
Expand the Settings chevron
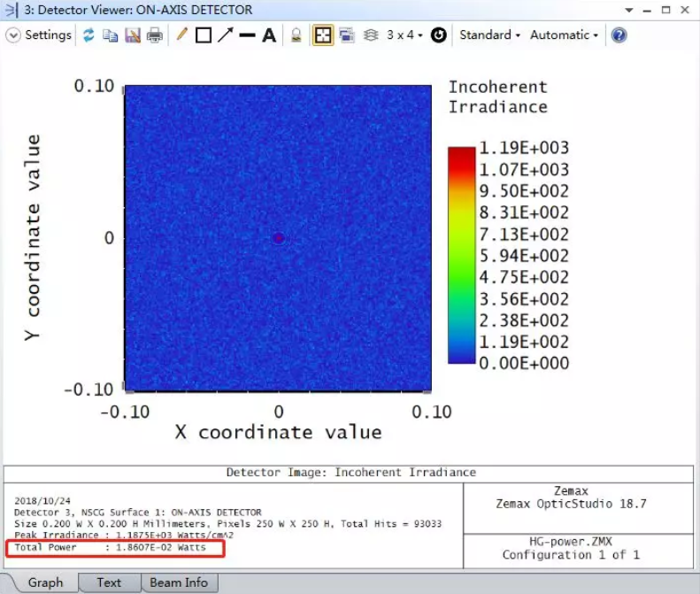click(x=13, y=35)
